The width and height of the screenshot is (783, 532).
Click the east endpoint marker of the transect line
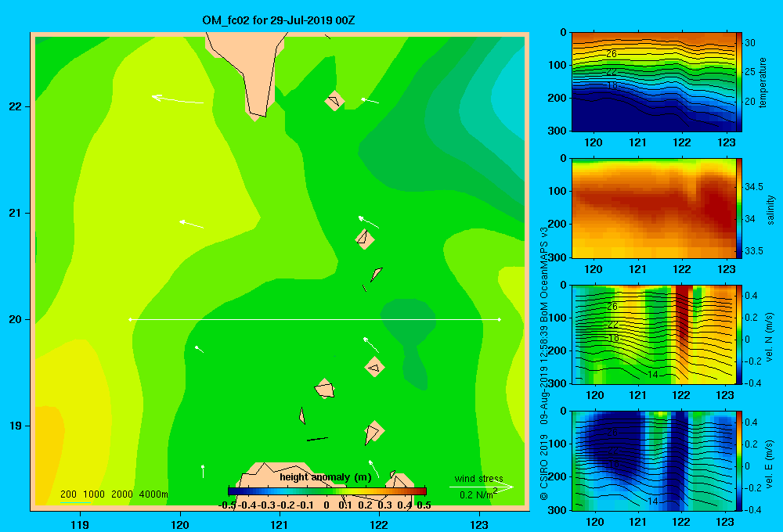(x=500, y=319)
